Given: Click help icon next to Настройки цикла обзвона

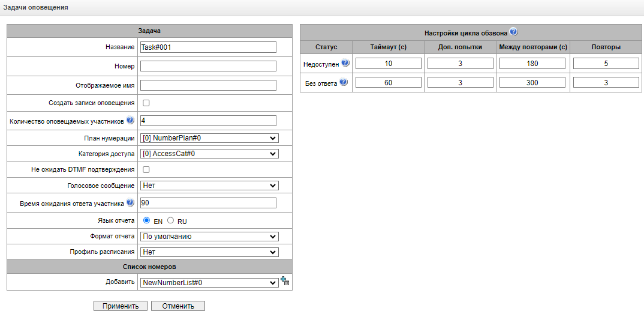Looking at the screenshot, I should tap(513, 32).
